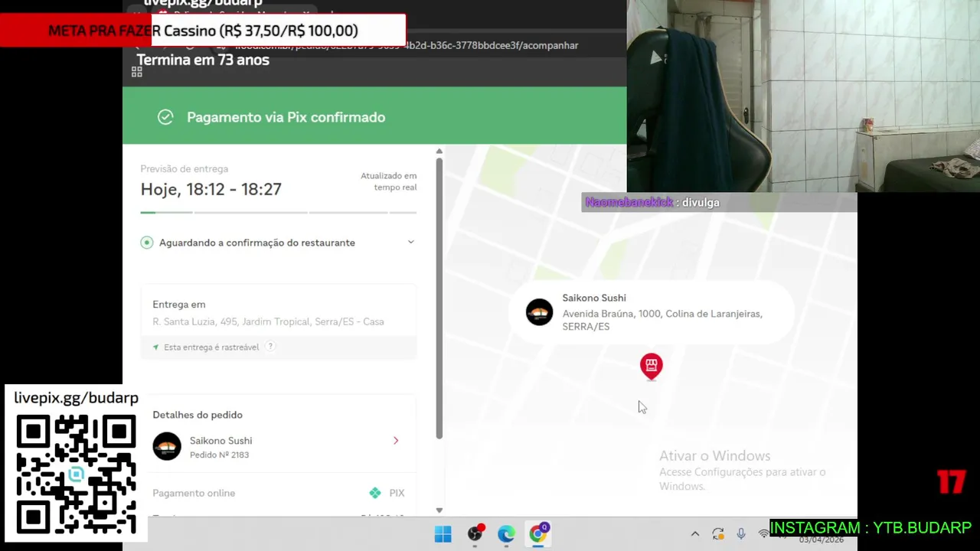This screenshot has width=980, height=551.
Task: Click the livepix QR code
Action: point(76,474)
